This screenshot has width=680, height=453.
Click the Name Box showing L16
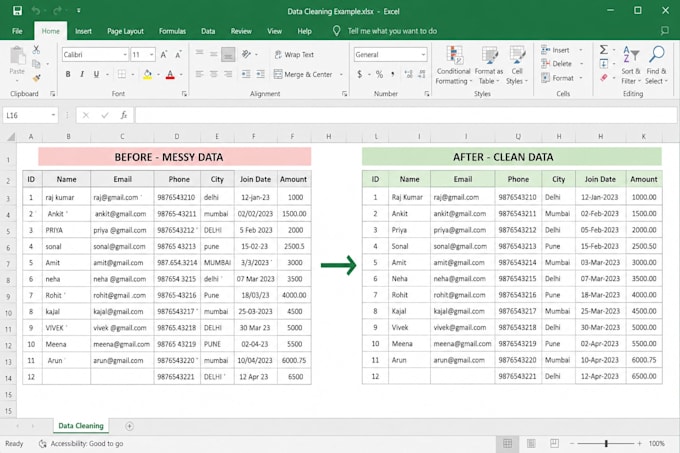30,115
